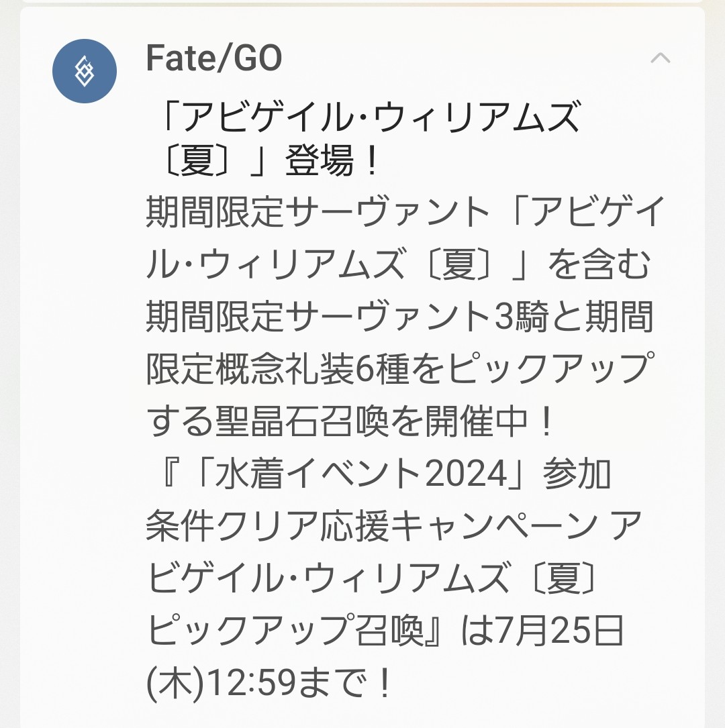Tap the 〔夏〕」登場！ title line
This screenshot has width=725, height=728.
pyautogui.click(x=264, y=163)
